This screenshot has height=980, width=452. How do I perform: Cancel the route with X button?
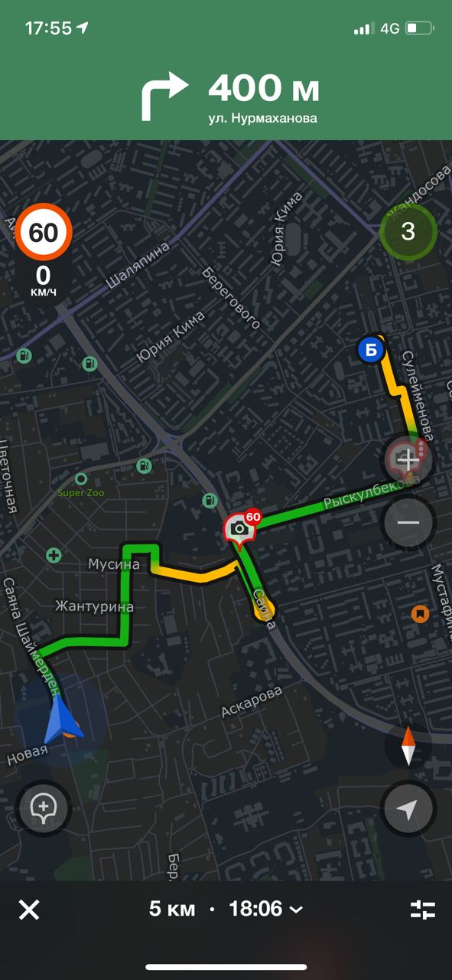(29, 910)
